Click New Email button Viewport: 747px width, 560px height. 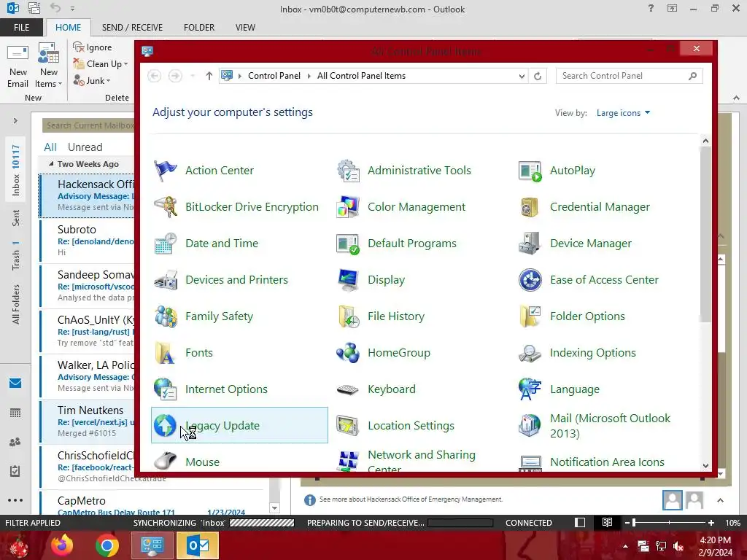(18, 65)
